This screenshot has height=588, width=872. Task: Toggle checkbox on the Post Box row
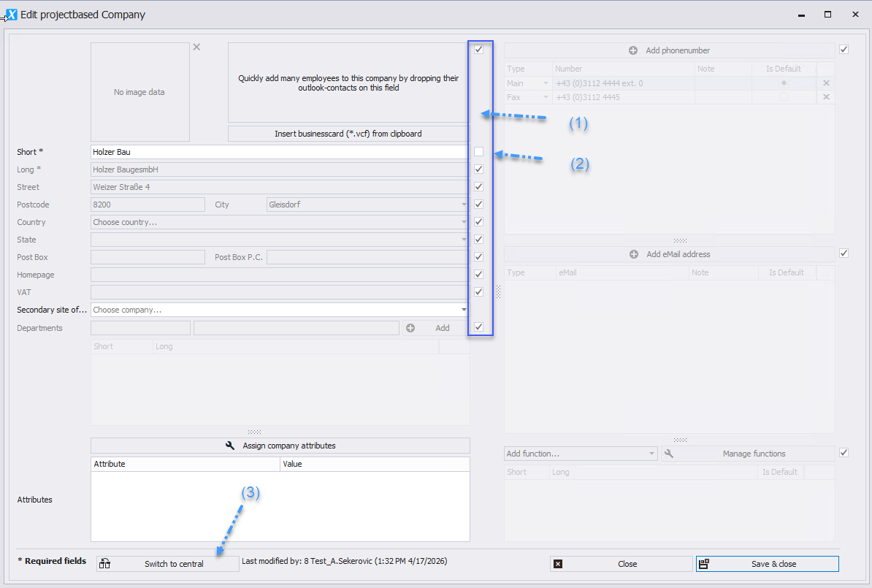click(478, 257)
